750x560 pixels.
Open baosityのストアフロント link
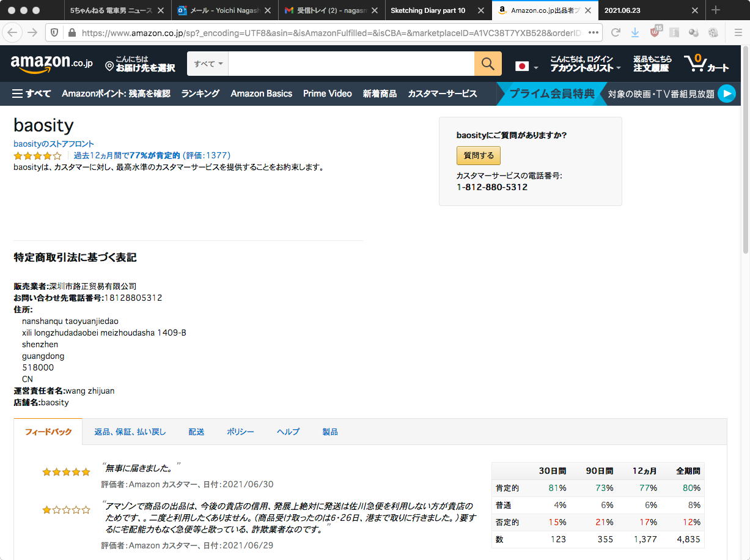[54, 144]
